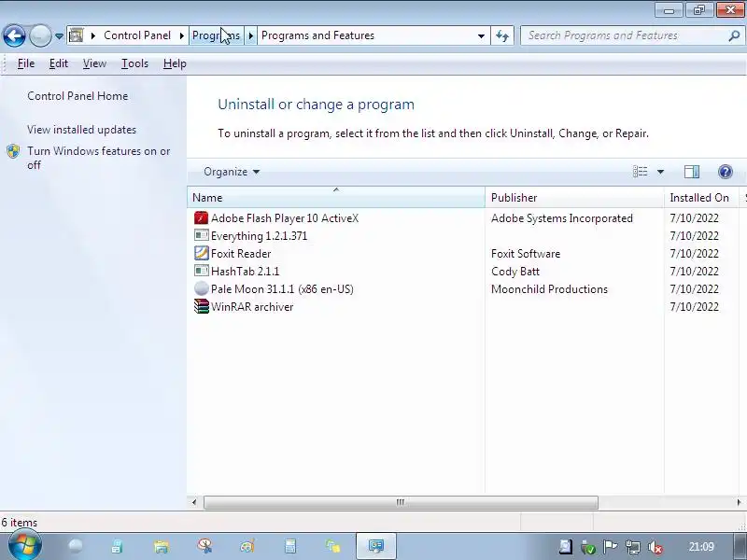The image size is (747, 560).
Task: Click the scrollbar right arrow
Action: point(739,502)
